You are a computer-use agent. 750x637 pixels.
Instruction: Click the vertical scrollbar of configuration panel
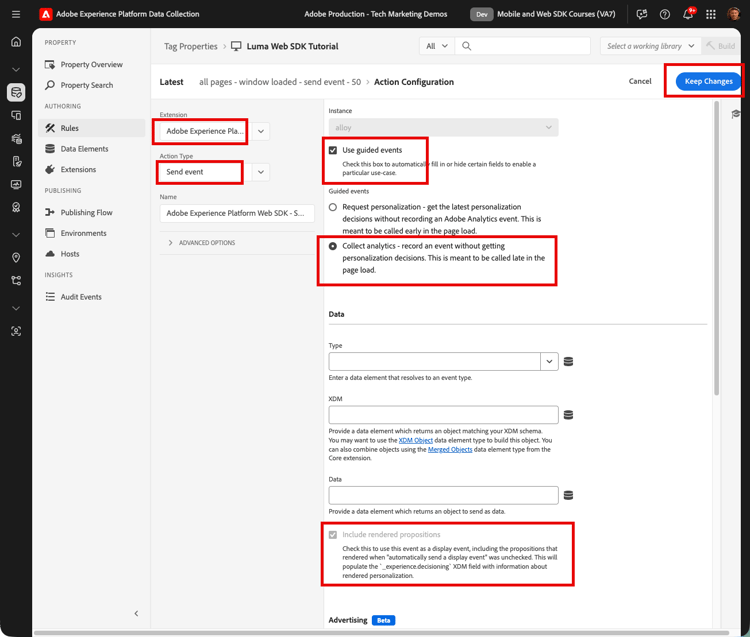[717, 248]
